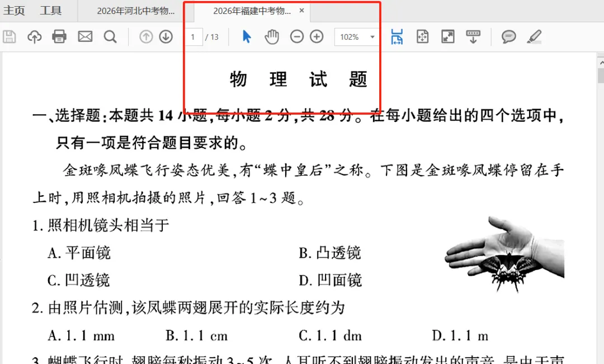
Task: Click answer option D. 凹面镜
Action: pyautogui.click(x=330, y=281)
